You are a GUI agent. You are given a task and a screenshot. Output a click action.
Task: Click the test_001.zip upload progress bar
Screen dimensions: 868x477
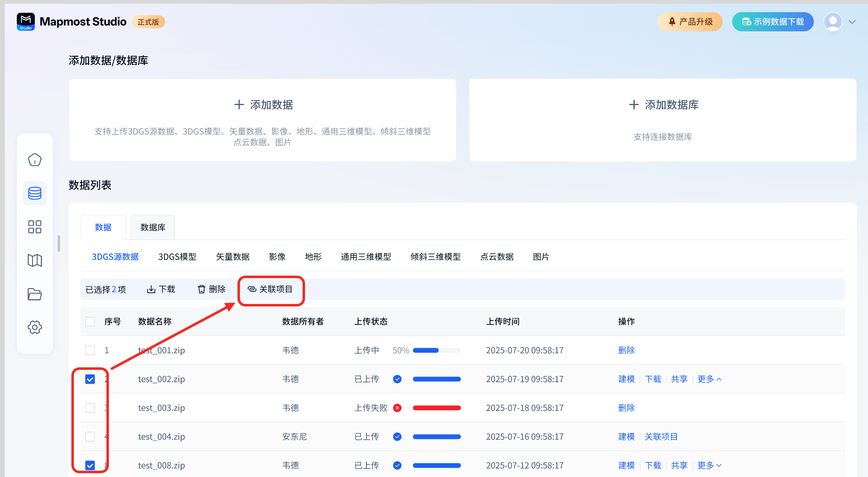click(x=437, y=350)
